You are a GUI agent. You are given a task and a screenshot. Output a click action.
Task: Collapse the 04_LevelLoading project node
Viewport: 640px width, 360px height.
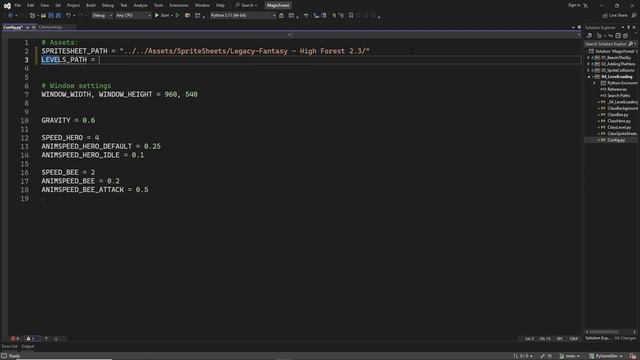click(589, 77)
